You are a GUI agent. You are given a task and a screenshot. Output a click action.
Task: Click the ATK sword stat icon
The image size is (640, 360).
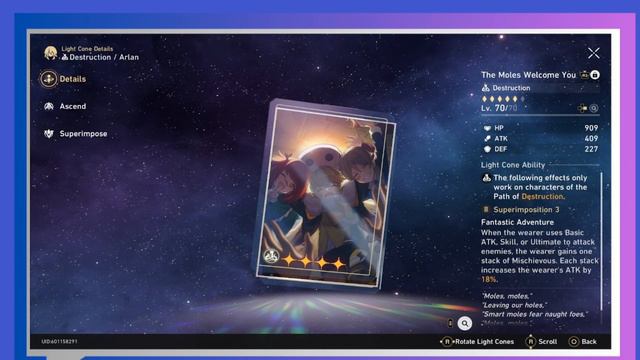point(487,139)
